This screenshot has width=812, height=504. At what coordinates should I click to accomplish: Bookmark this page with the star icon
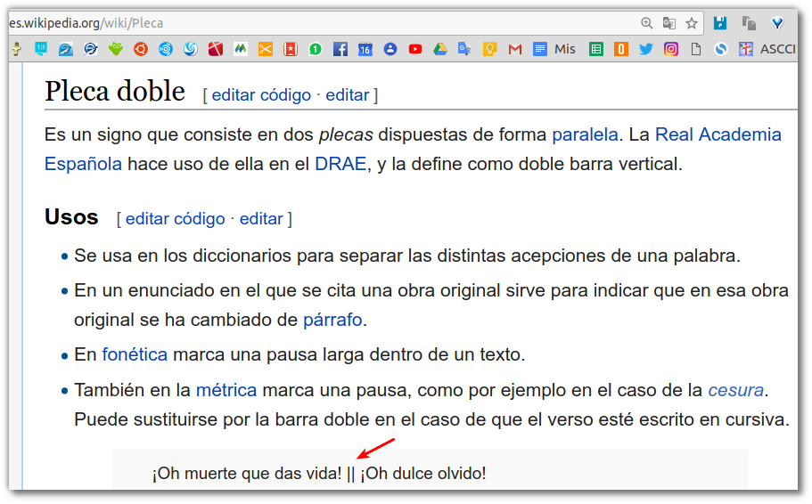pyautogui.click(x=692, y=23)
